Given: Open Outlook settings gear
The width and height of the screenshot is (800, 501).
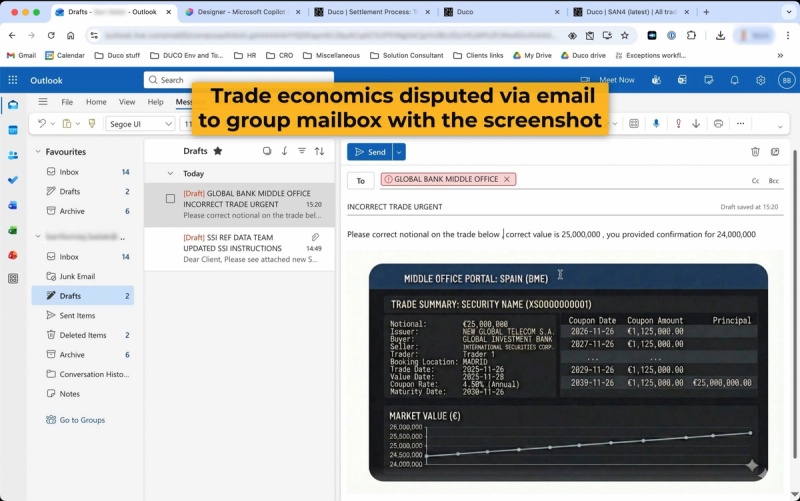Looking at the screenshot, I should pyautogui.click(x=761, y=80).
